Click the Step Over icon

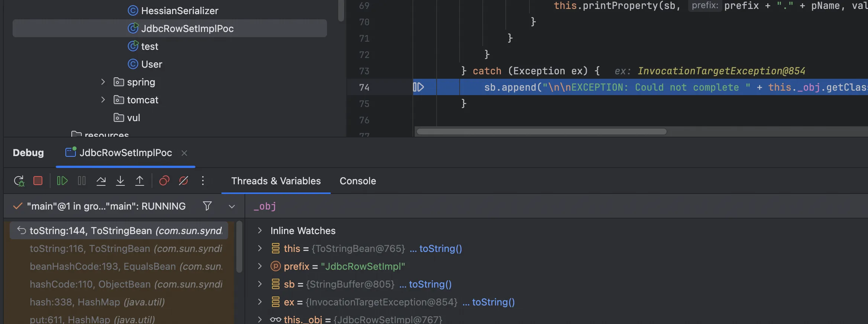(x=101, y=181)
